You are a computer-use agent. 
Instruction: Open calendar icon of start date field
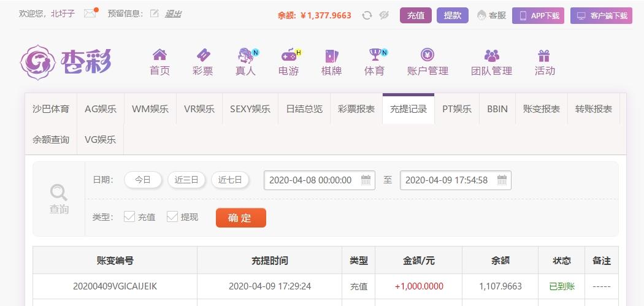click(366, 180)
